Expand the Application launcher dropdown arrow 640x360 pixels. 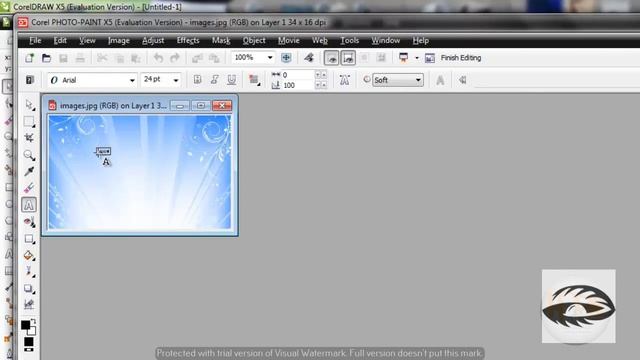point(417,58)
